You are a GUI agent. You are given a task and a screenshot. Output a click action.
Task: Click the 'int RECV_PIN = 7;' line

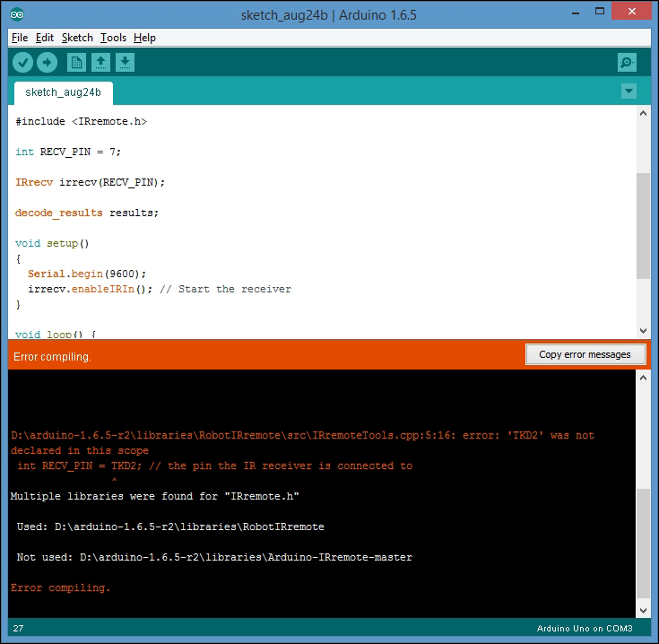pyautogui.click(x=68, y=152)
